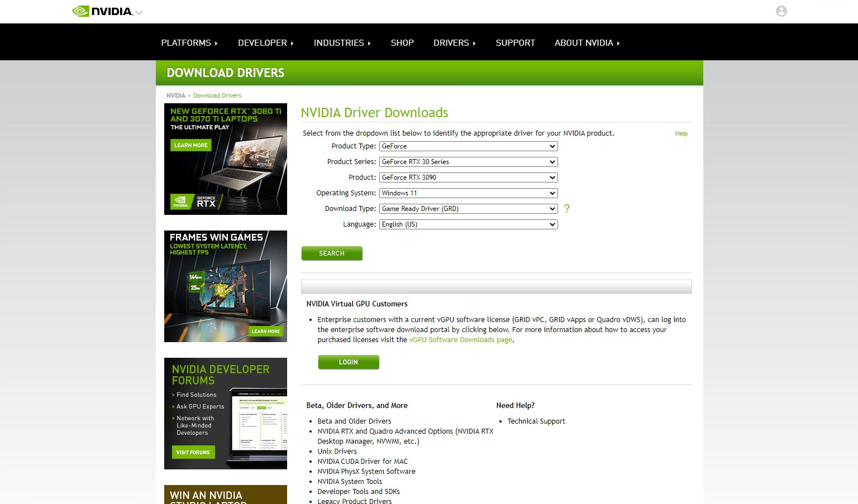Open the Product Type dropdown
The height and width of the screenshot is (504, 858).
coord(469,146)
